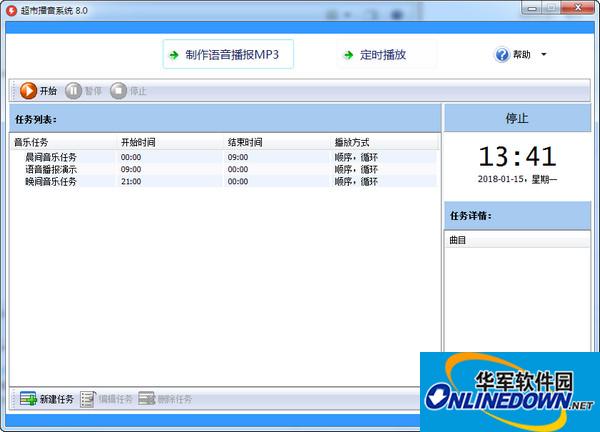Click the Stop (停止) toolbar button
The width and height of the screenshot is (600, 432).
pyautogui.click(x=128, y=91)
